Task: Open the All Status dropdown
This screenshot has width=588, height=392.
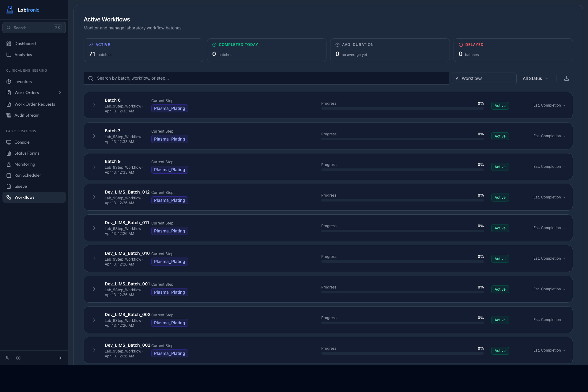Action: 535,78
